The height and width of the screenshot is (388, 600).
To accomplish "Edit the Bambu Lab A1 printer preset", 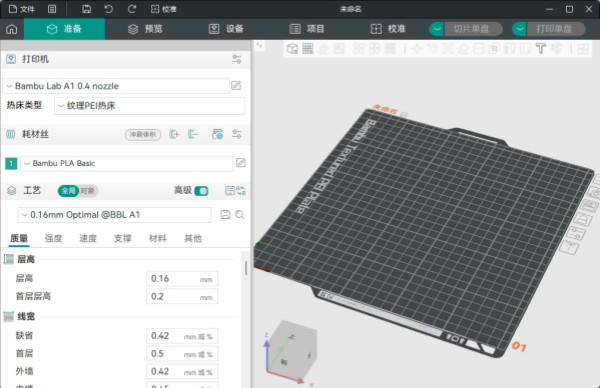I will 236,86.
